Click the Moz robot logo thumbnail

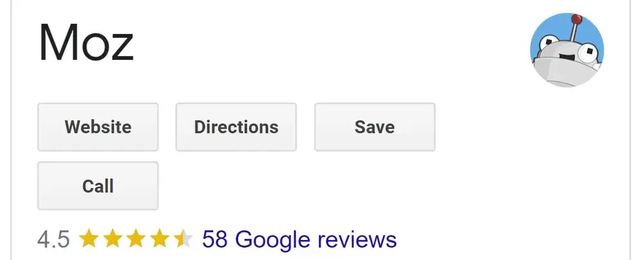tap(567, 50)
